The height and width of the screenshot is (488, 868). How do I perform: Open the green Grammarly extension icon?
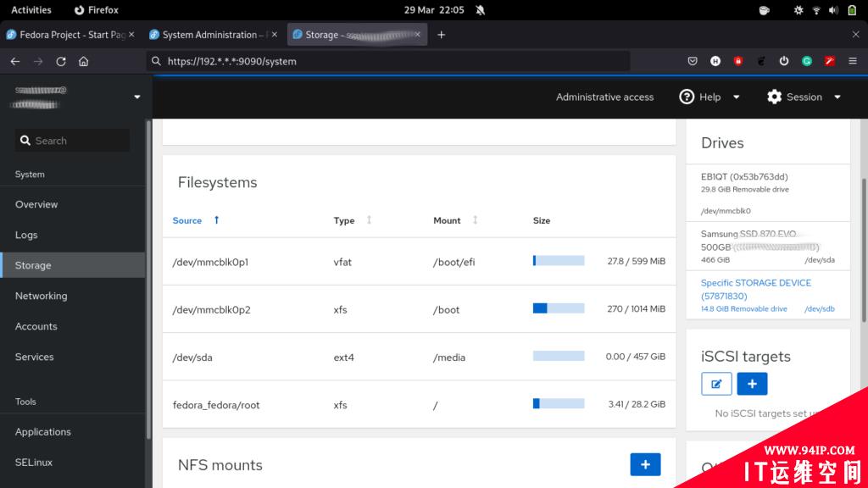pyautogui.click(x=807, y=61)
